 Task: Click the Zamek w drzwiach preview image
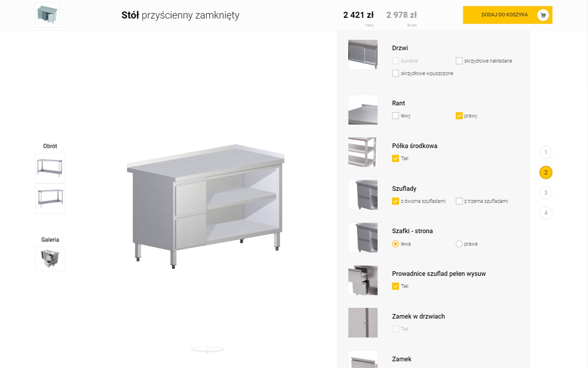(x=363, y=322)
